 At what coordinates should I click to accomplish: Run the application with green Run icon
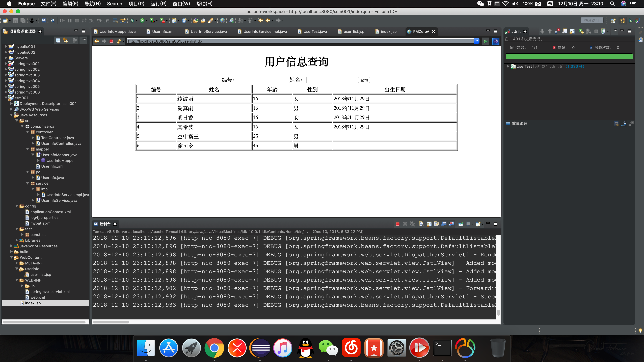pos(143,21)
